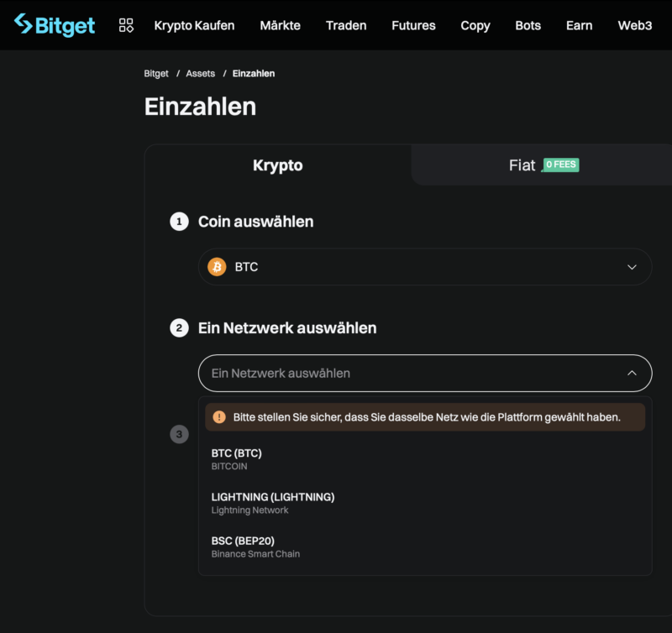Open the Märkte menu item
Screen dimensions: 672x633
coord(280,25)
